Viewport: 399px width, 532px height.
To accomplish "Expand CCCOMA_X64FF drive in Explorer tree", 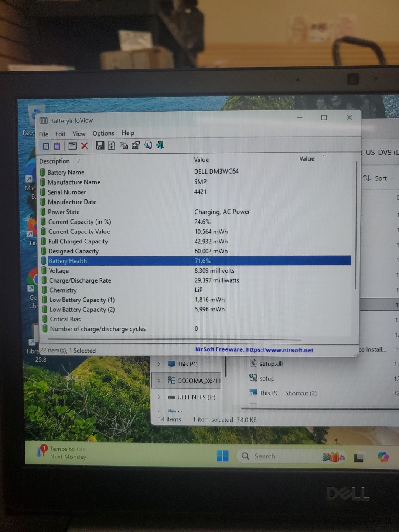I will pyautogui.click(x=159, y=381).
